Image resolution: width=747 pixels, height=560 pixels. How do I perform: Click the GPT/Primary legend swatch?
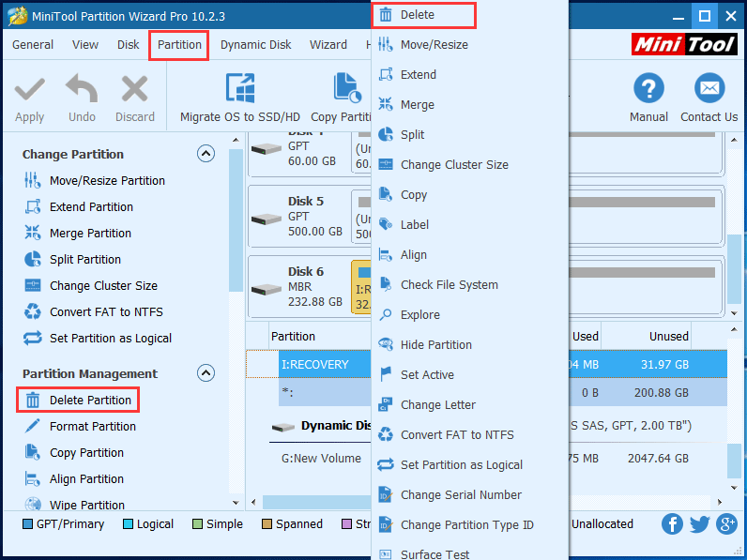point(27,523)
